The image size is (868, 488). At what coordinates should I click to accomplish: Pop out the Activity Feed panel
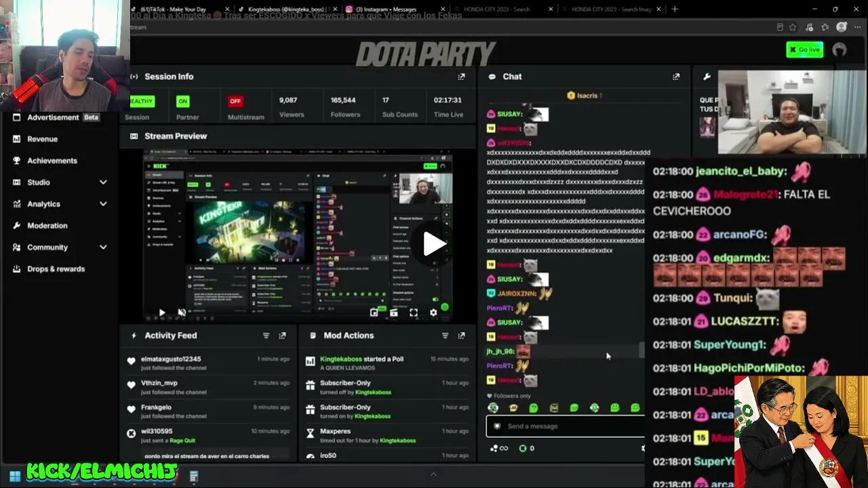(x=282, y=335)
